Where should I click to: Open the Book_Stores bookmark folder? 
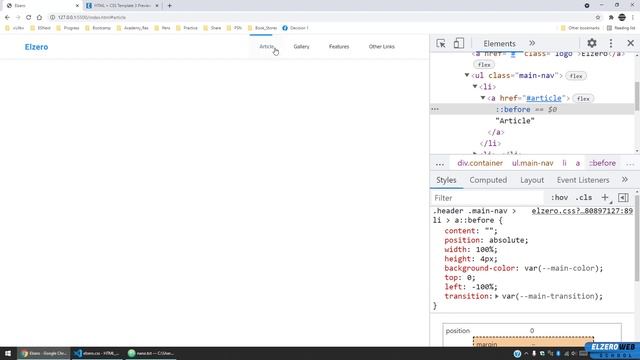coord(262,28)
